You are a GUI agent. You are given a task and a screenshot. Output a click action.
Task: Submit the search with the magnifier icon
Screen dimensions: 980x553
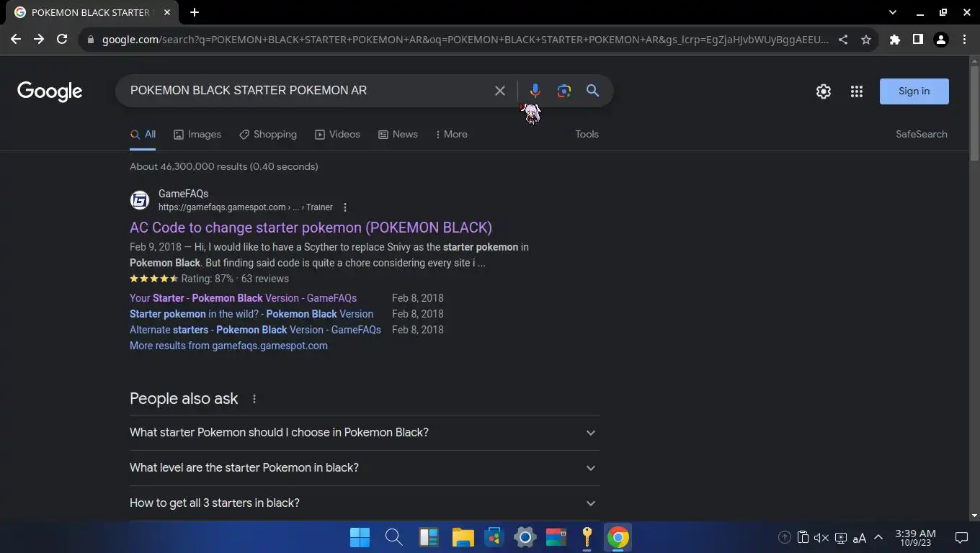click(x=592, y=91)
